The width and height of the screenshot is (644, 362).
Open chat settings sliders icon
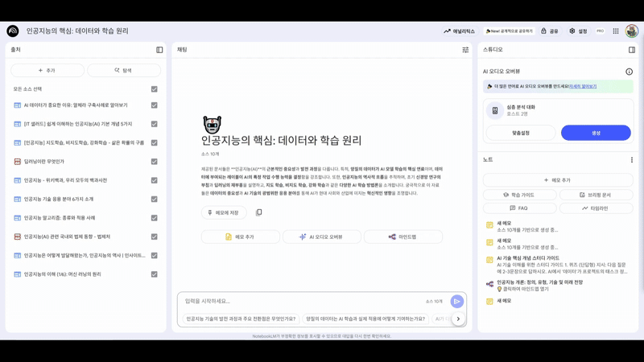465,50
